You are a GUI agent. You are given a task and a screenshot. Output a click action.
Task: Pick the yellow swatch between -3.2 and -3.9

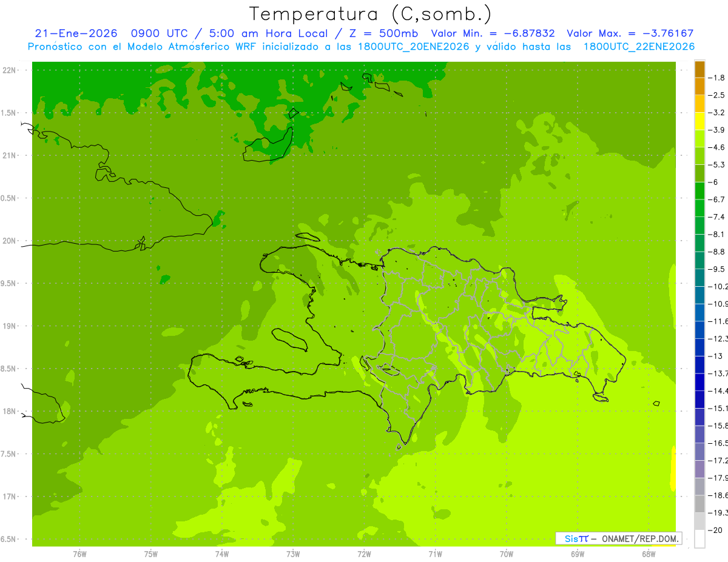pyautogui.click(x=699, y=121)
